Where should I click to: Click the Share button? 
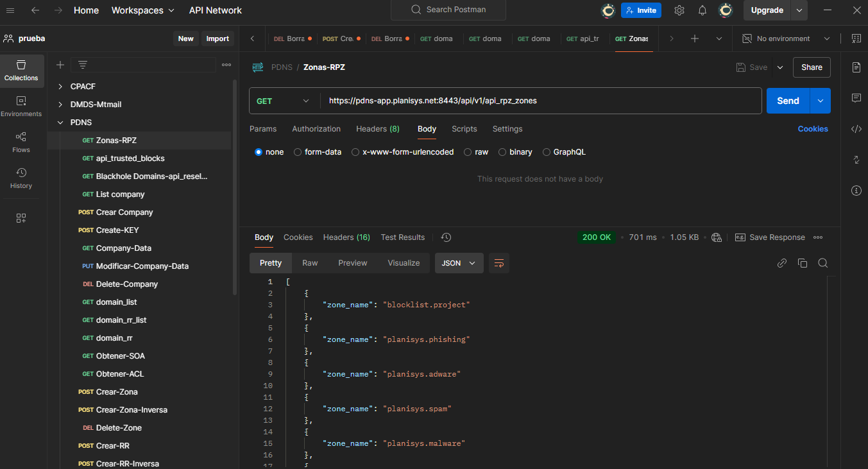[812, 67]
